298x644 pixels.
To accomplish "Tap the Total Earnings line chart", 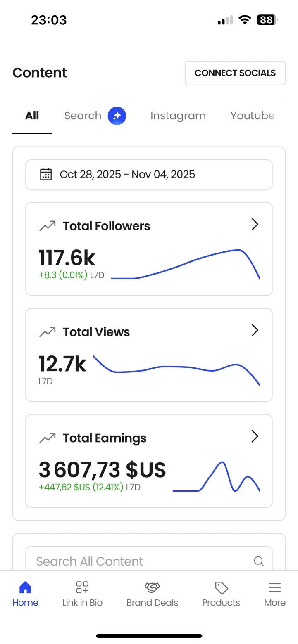I will (x=216, y=477).
